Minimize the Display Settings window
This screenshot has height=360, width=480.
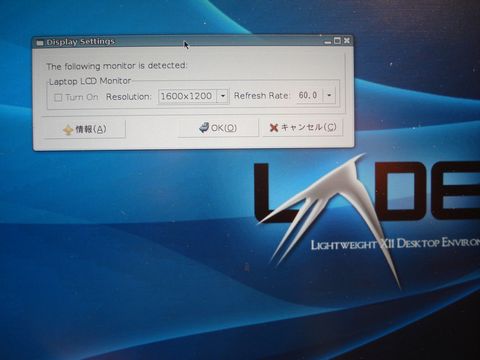(x=327, y=41)
